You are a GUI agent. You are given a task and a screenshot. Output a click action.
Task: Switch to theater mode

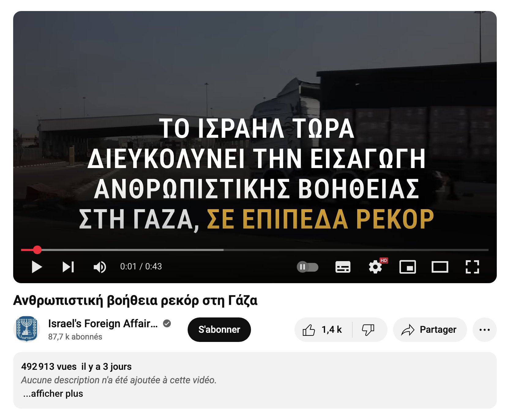(440, 267)
